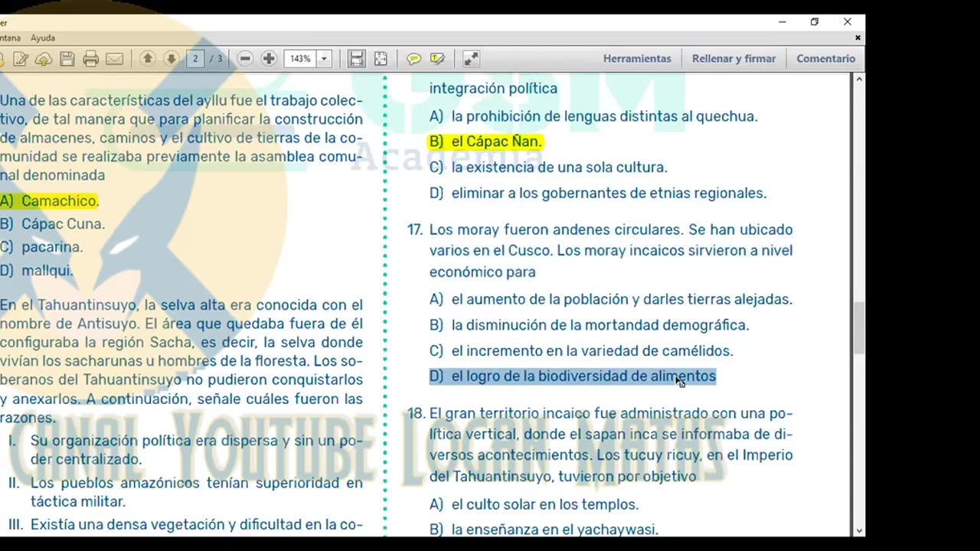Go to next page with down arrow
Image resolution: width=980 pixels, height=551 pixels.
(171, 59)
